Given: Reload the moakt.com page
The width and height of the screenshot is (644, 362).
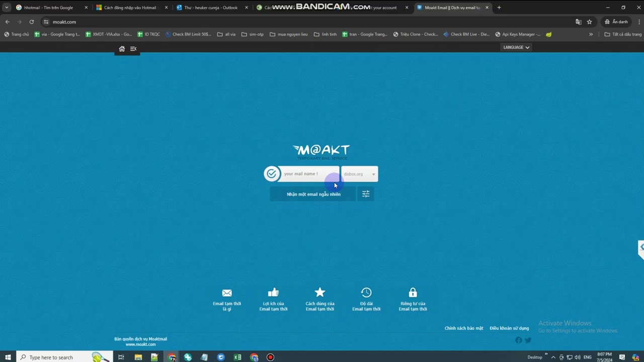Looking at the screenshot, I should pos(32,22).
